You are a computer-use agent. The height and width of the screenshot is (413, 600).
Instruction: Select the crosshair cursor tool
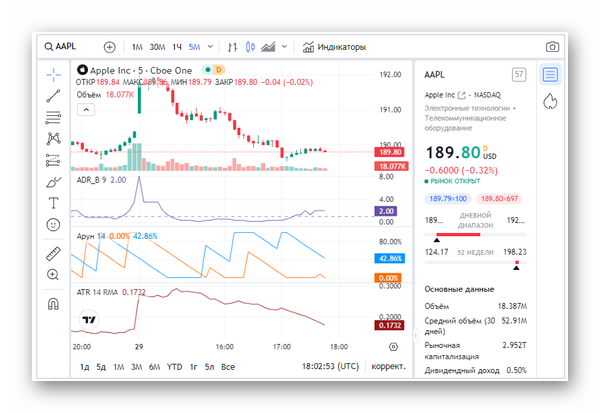point(54,75)
